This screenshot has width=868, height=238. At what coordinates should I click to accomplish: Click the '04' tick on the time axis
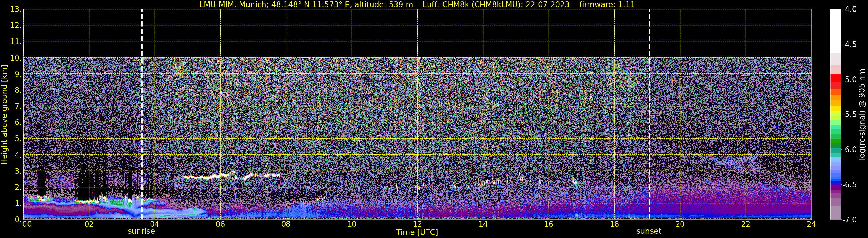pos(155,224)
